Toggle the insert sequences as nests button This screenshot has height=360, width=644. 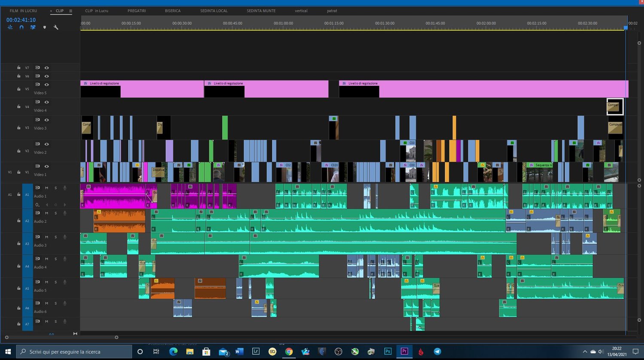tap(10, 27)
